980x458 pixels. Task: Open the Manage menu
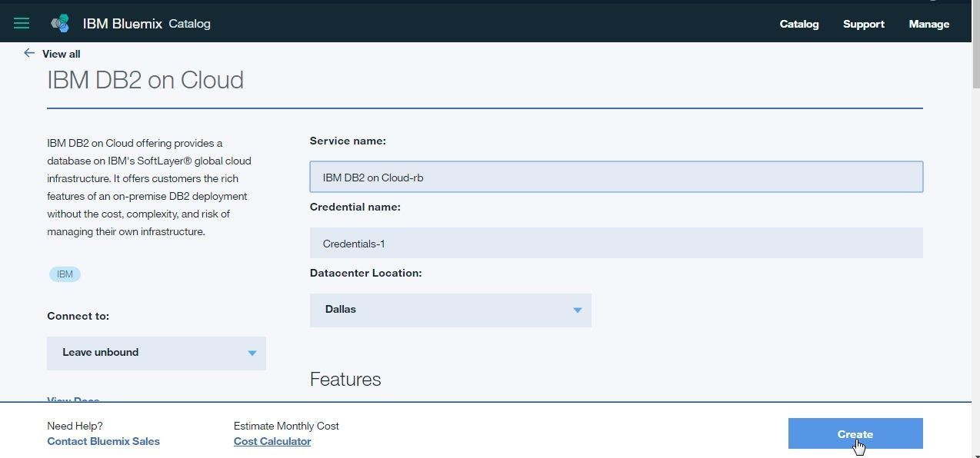tap(928, 24)
